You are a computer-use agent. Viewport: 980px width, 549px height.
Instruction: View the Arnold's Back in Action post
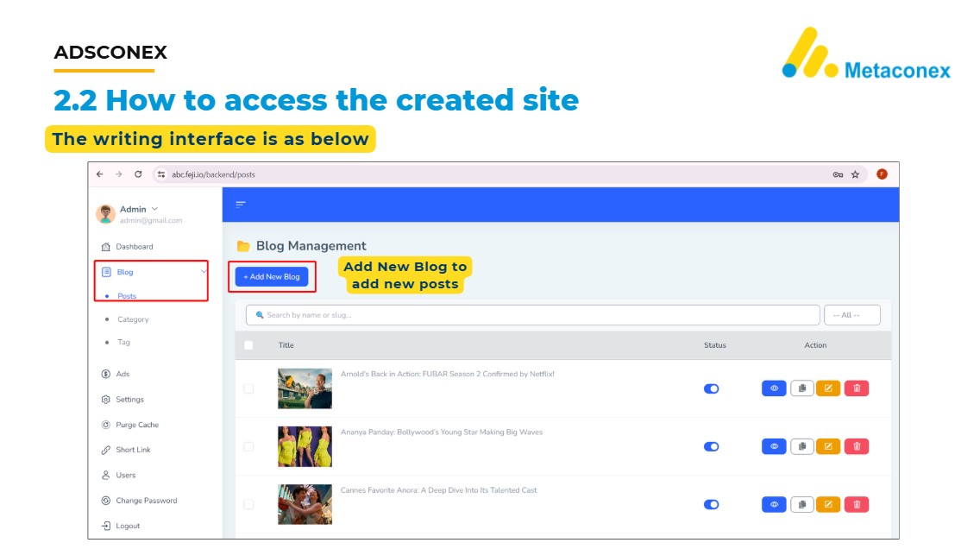coord(774,388)
